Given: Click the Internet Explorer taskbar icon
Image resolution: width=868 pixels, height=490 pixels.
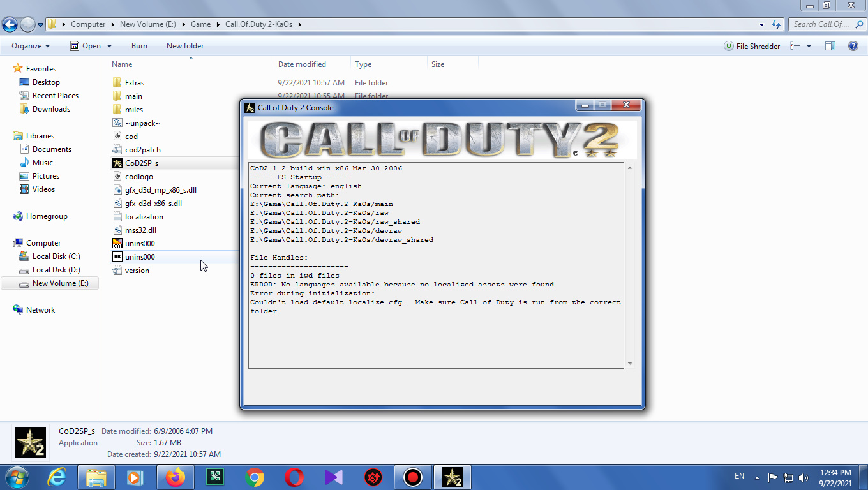Looking at the screenshot, I should click(x=57, y=477).
